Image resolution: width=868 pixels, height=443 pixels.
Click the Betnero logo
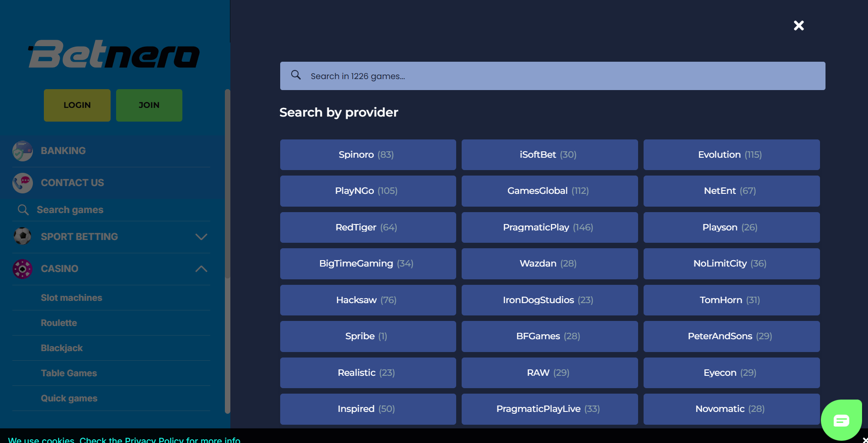pyautogui.click(x=114, y=54)
